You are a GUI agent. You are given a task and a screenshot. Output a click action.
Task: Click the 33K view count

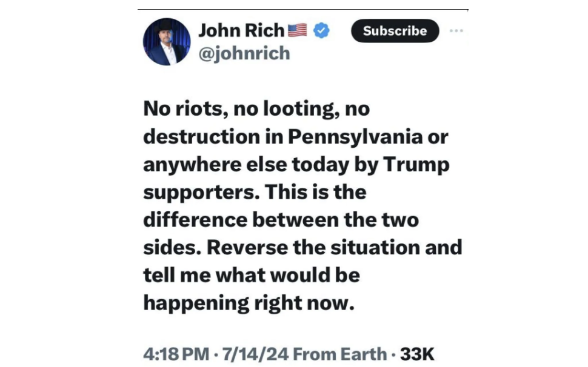pyautogui.click(x=417, y=354)
